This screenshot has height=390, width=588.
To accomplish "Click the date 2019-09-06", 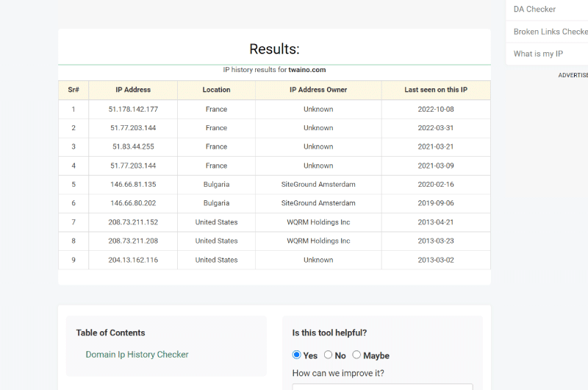I will (x=436, y=203).
